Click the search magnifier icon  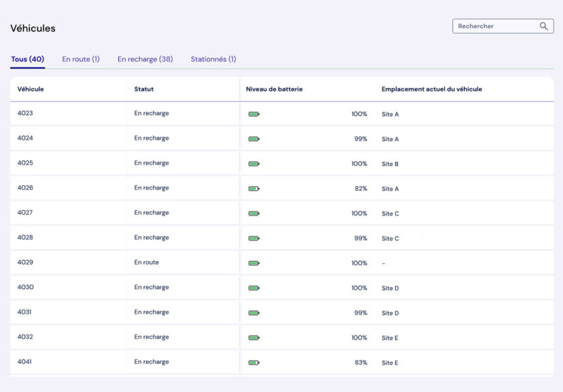[x=543, y=27]
